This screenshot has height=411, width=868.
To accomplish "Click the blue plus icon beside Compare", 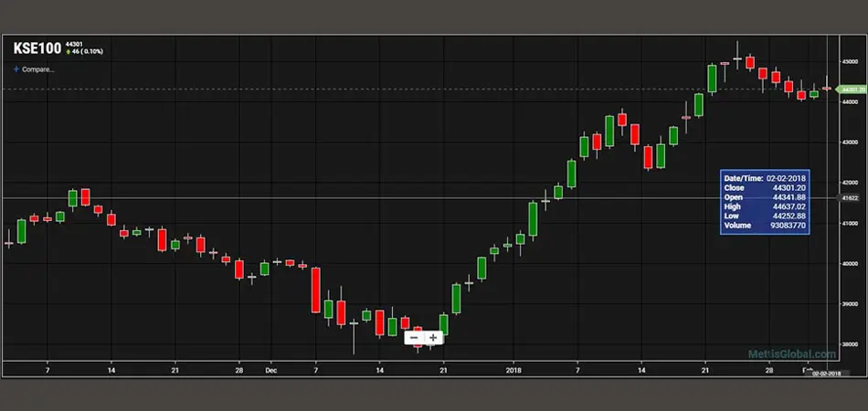I will pyautogui.click(x=16, y=68).
